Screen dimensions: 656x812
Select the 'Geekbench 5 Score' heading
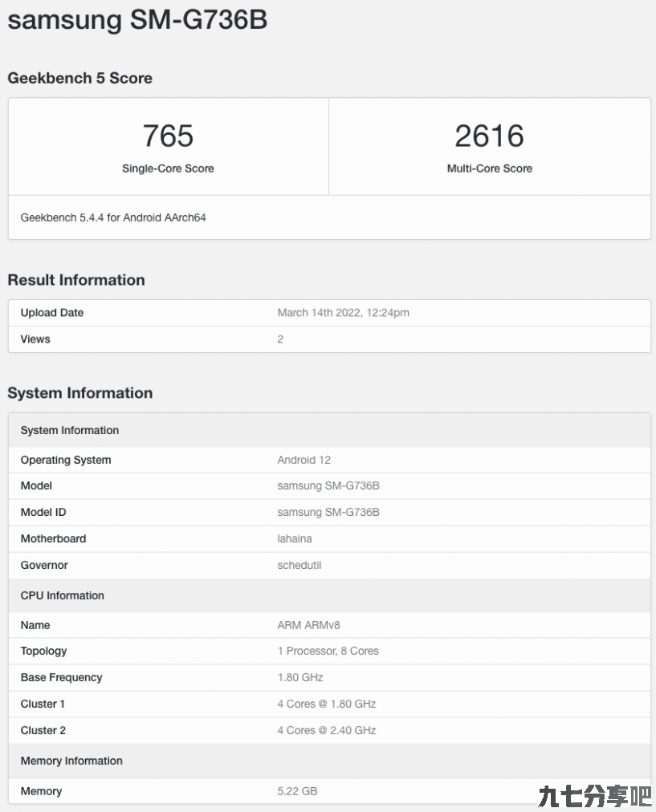click(79, 78)
